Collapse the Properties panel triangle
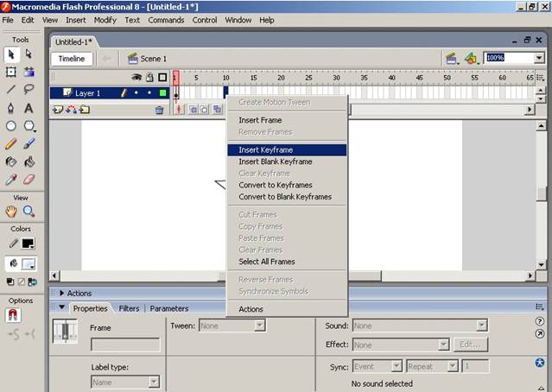Screen dimensions: 552x392 (x=62, y=307)
